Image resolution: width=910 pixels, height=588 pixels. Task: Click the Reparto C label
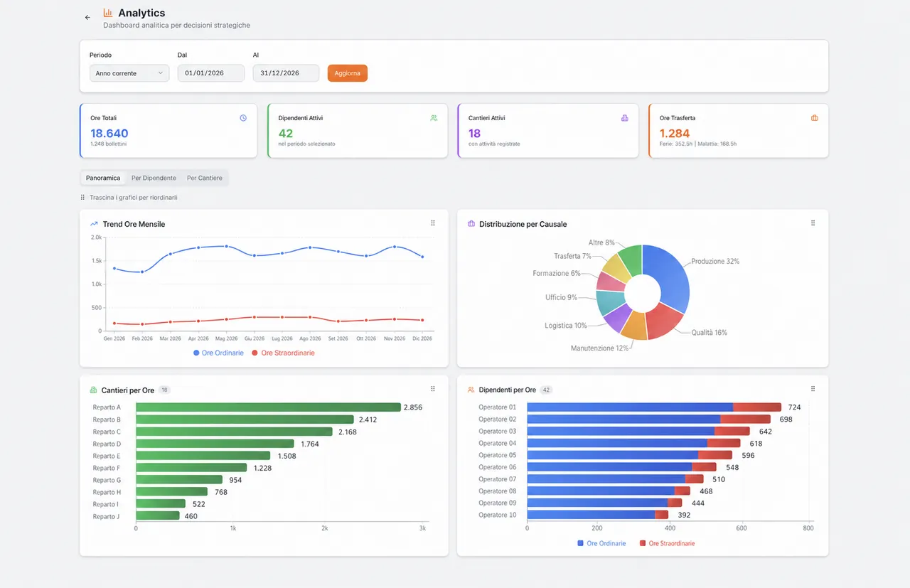click(x=107, y=432)
